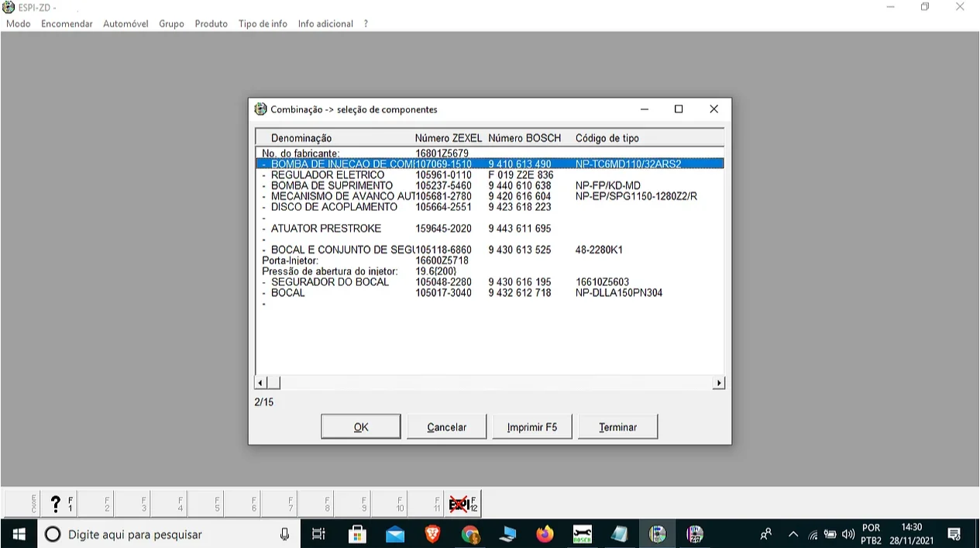Close the Combinação dialog window

[x=714, y=109]
